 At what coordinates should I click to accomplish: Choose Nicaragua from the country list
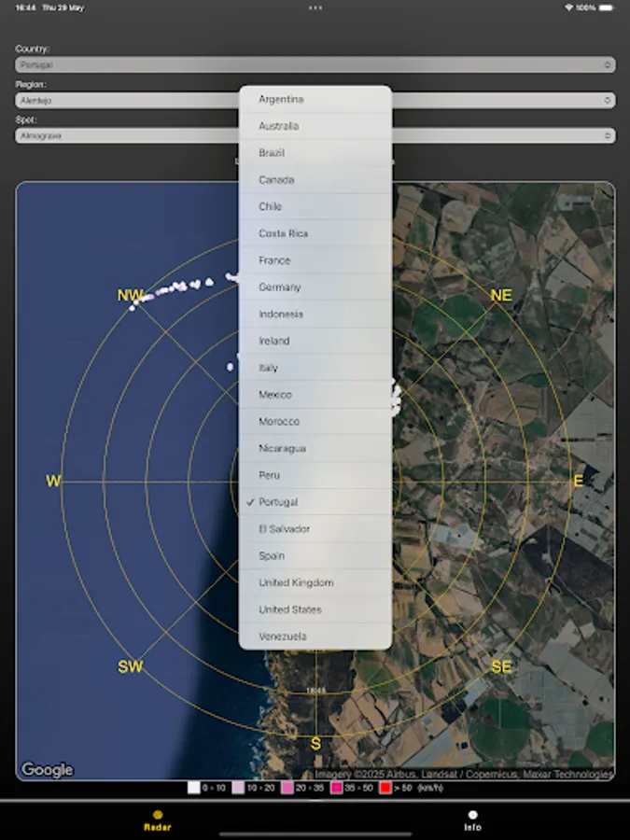click(x=315, y=448)
